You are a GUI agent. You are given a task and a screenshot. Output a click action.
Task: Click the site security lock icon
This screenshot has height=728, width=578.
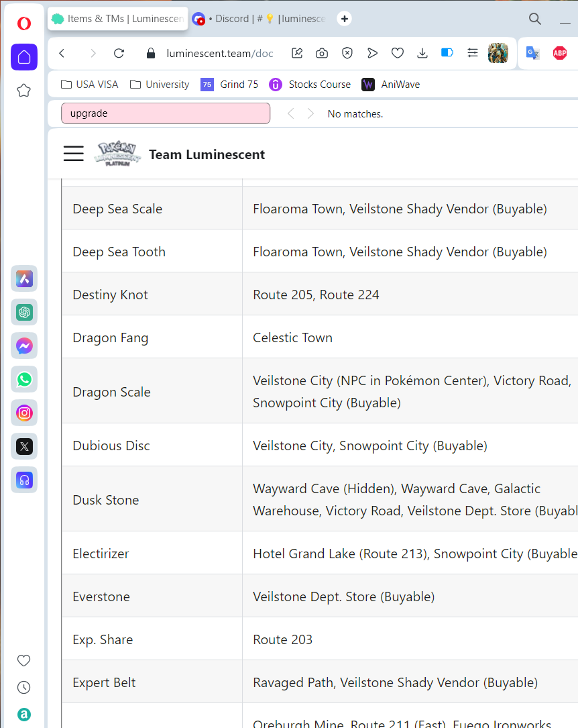151,54
